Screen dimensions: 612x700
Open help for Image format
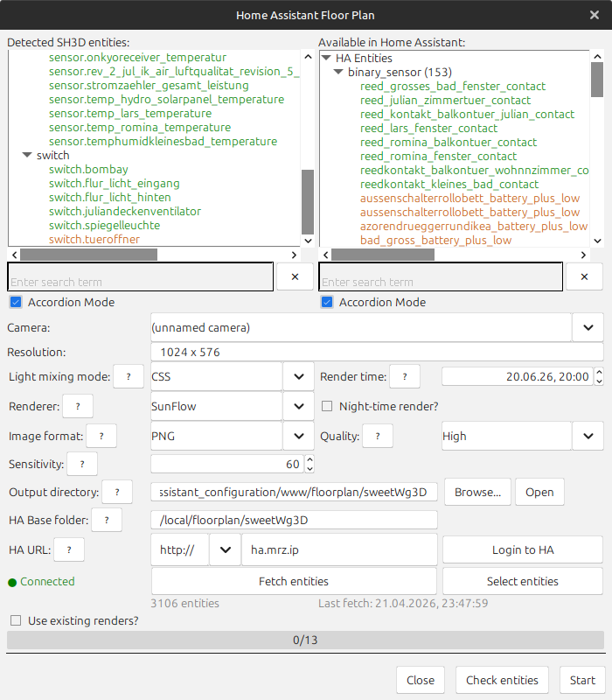coord(101,436)
